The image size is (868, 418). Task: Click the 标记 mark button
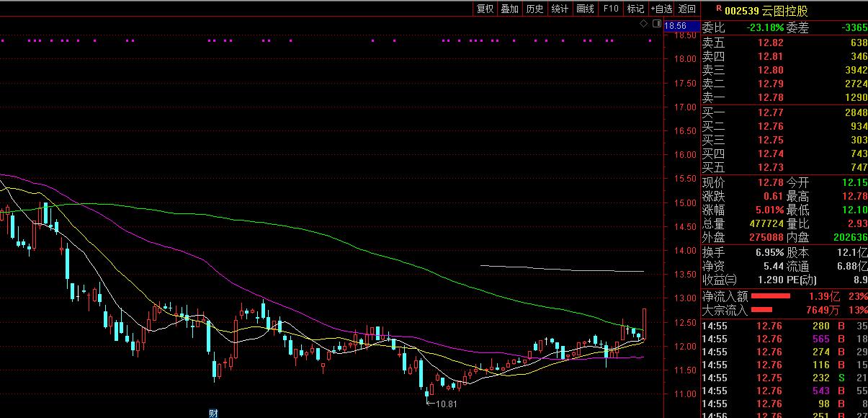[x=635, y=9]
